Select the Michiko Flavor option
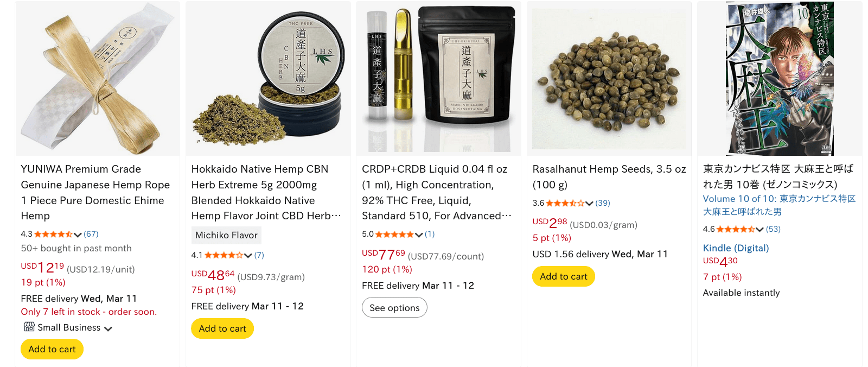This screenshot has height=367, width=868. click(226, 235)
